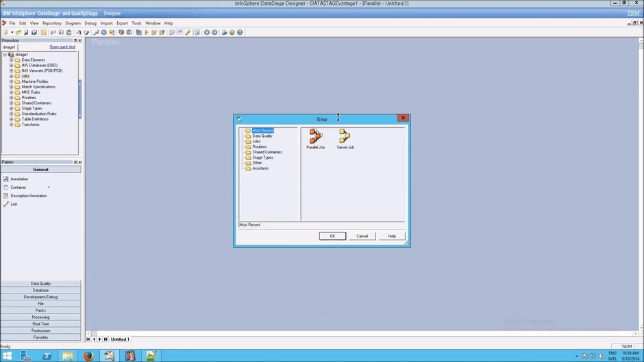Open the Import menu

pyautogui.click(x=106, y=23)
